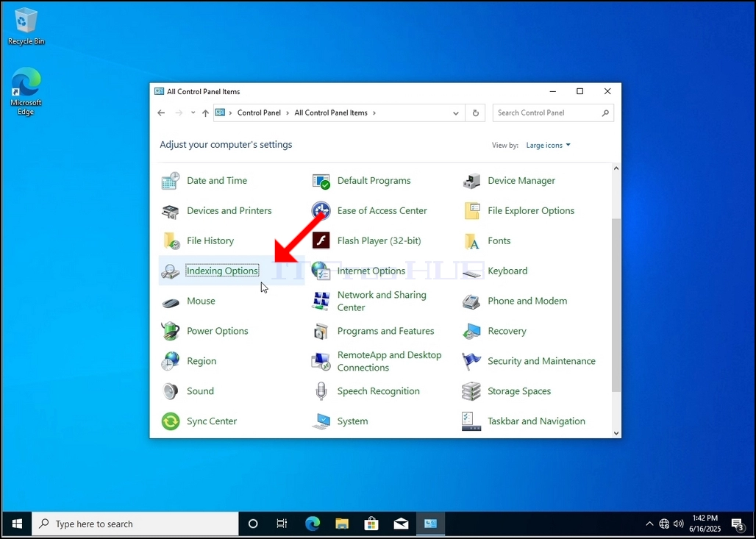Click the vertical scrollbar thumb
The height and width of the screenshot is (539, 756).
click(616, 304)
